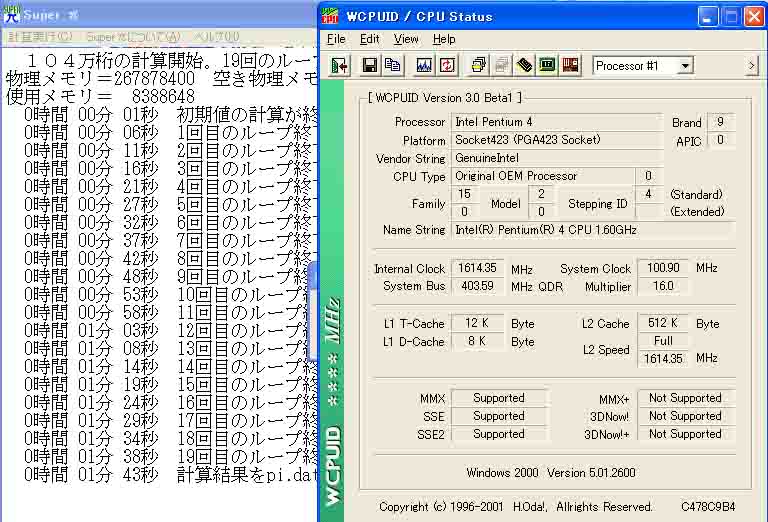This screenshot has height=522, width=768.
Task: Click the L1 T-Cache value 12 K
Action: point(477,323)
